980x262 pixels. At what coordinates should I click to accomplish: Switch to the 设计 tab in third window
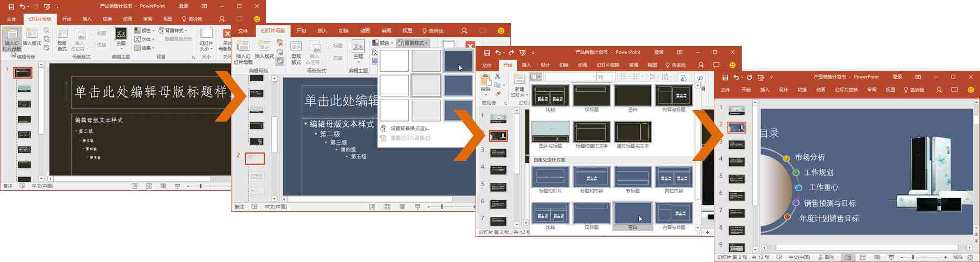coord(545,65)
